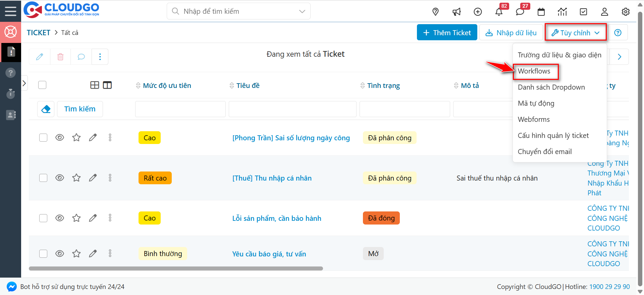Select Workflows from the menu
644x295 pixels.
(x=534, y=71)
